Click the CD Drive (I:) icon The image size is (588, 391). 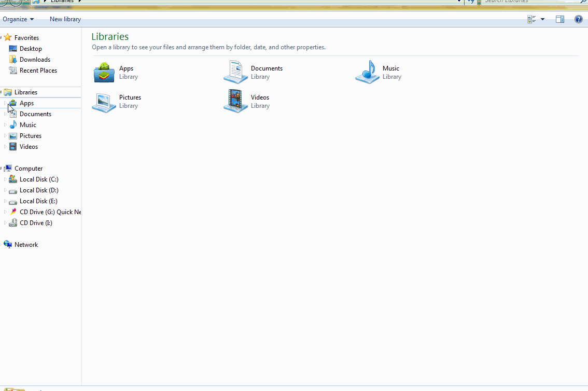click(13, 222)
